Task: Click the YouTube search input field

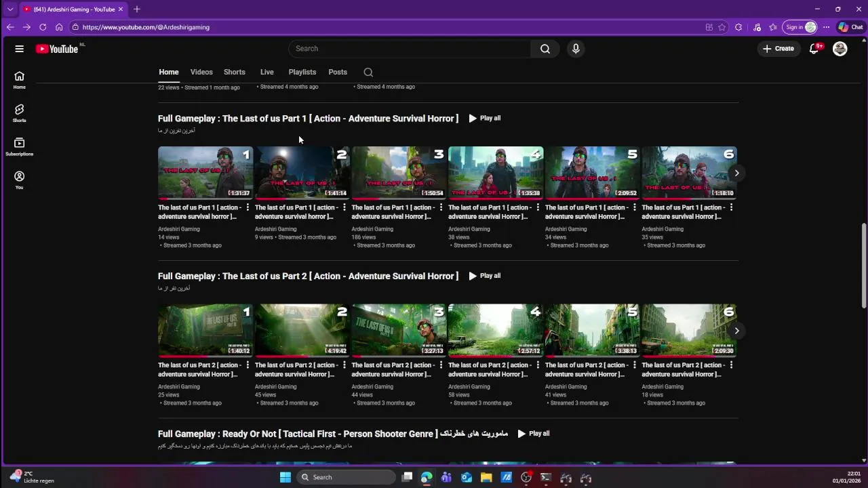Action: [410, 49]
